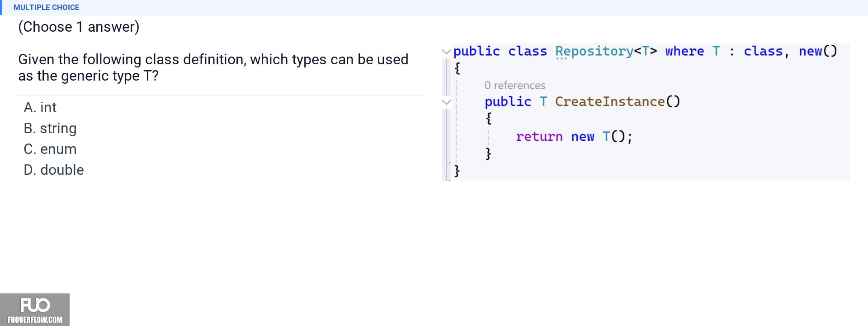
Task: Click the Repository class name in code
Action: [x=594, y=51]
